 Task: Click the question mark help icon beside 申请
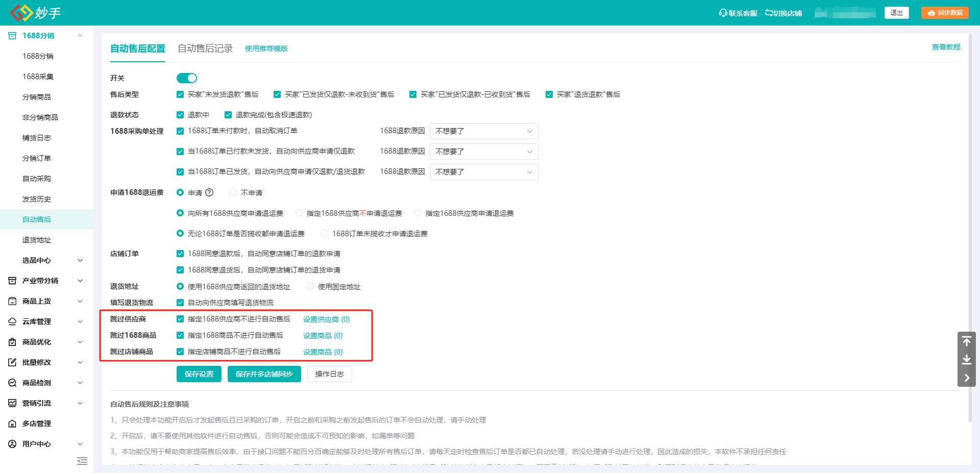209,192
